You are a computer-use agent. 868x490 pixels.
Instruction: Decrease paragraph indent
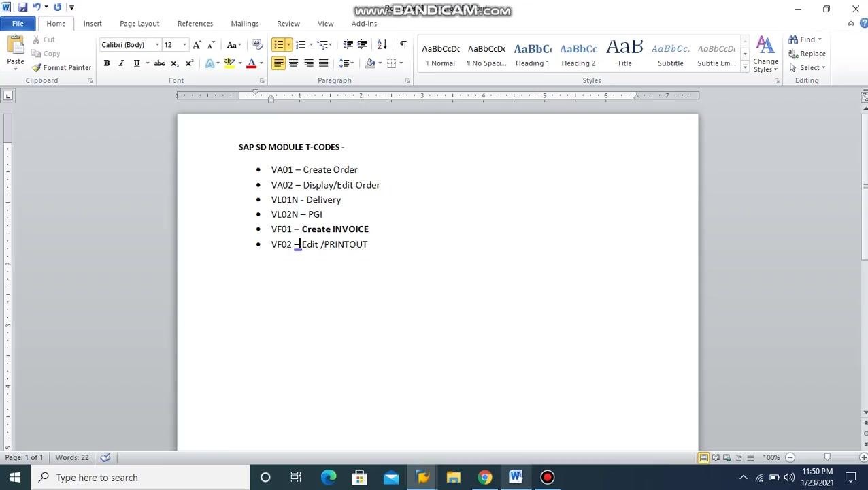[348, 45]
